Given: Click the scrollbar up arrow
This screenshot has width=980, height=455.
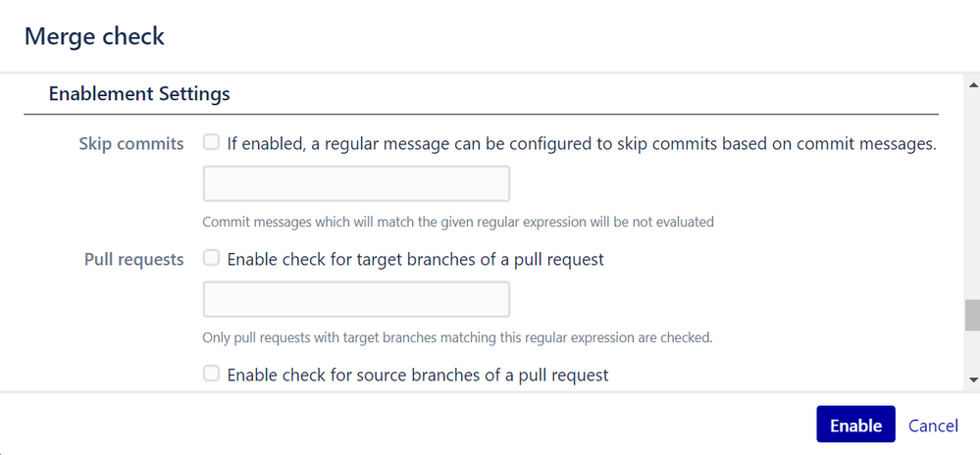Looking at the screenshot, I should click(972, 83).
